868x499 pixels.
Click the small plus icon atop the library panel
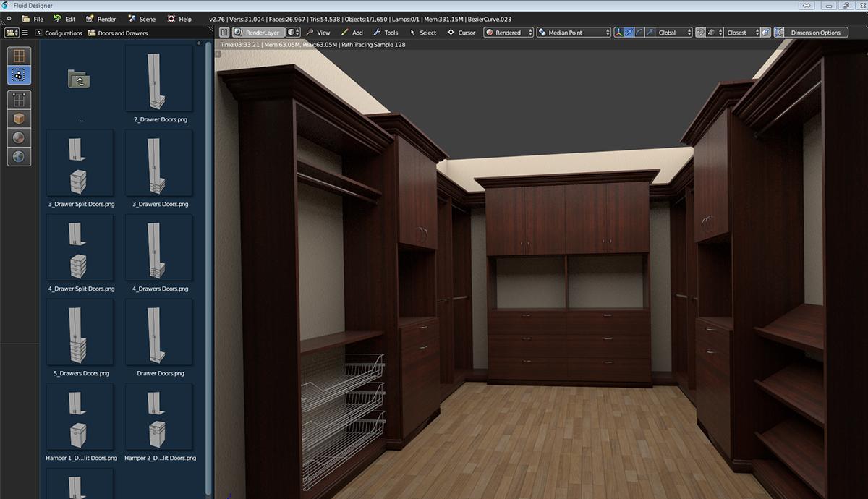click(199, 43)
